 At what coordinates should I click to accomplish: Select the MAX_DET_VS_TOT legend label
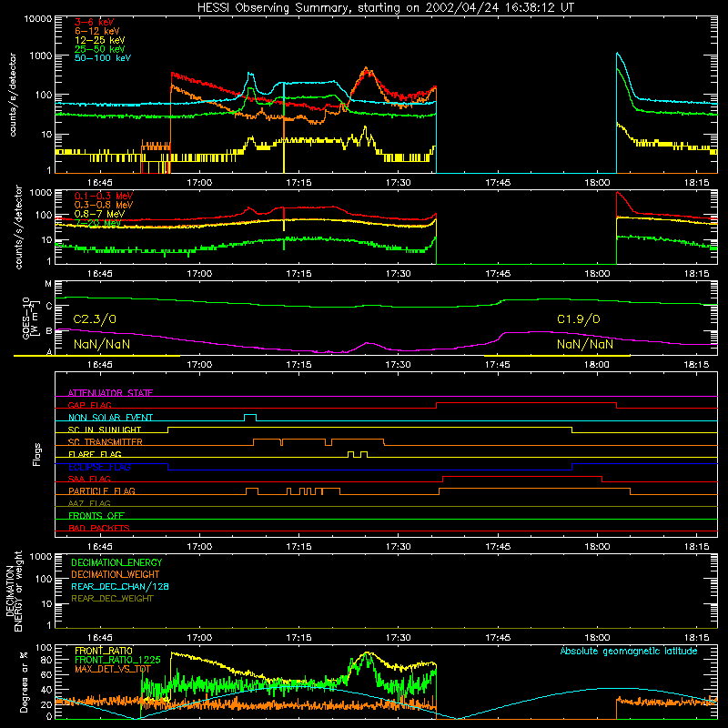[x=112, y=669]
